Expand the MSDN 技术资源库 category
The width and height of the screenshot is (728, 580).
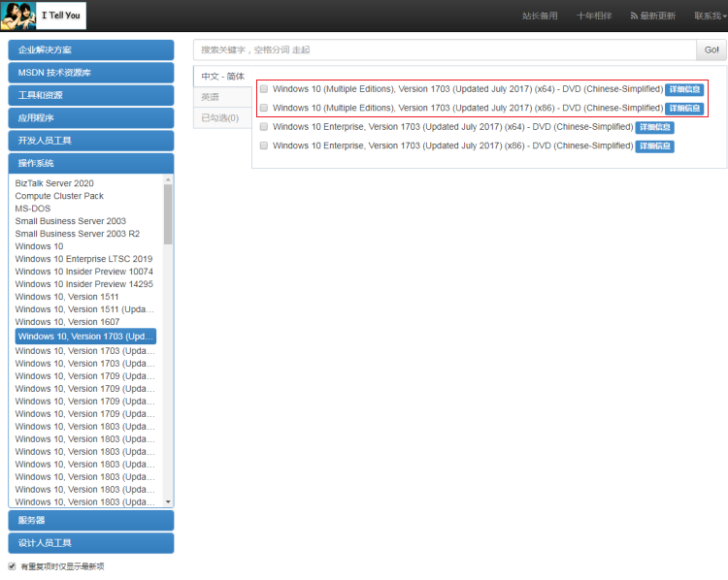coord(91,73)
